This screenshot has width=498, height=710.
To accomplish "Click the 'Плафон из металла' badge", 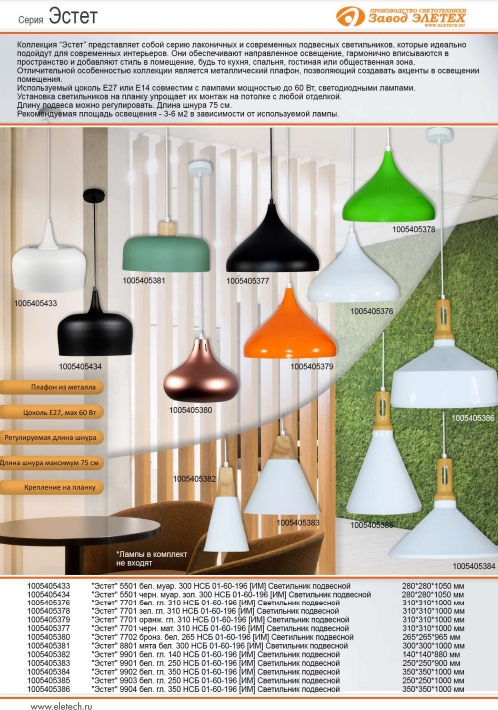I will [x=52, y=387].
